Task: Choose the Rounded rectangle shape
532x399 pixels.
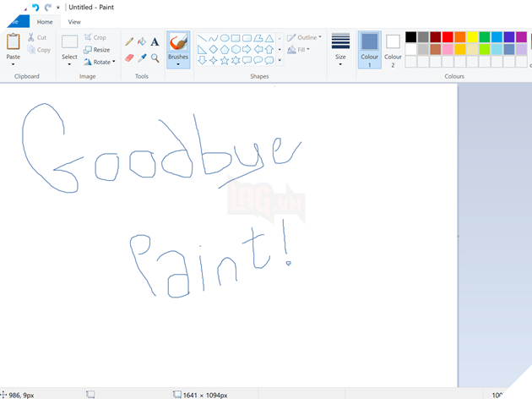Action: (247, 38)
